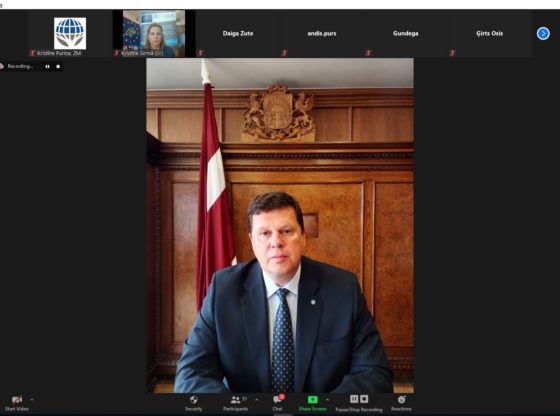Expand share options arrow beside Share Screen

pyautogui.click(x=328, y=400)
